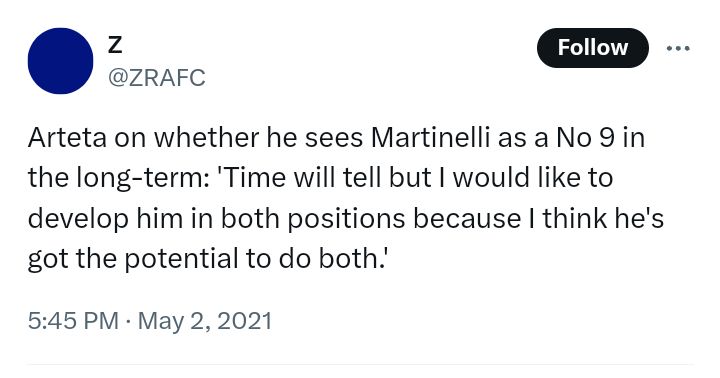Viewport: 720px width, 378px height.
Task: Click the word because in the tweet
Action: (467, 218)
